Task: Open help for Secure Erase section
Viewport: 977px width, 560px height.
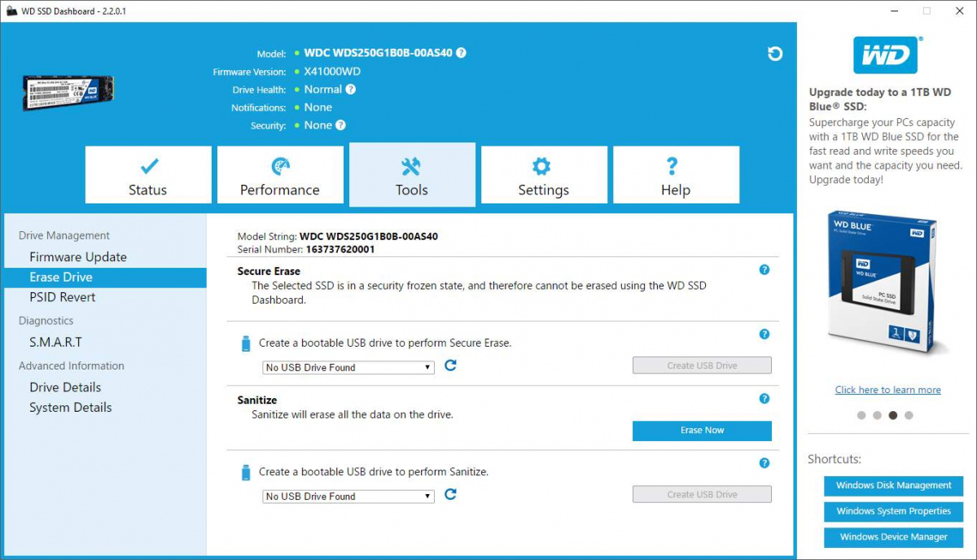Action: point(765,269)
